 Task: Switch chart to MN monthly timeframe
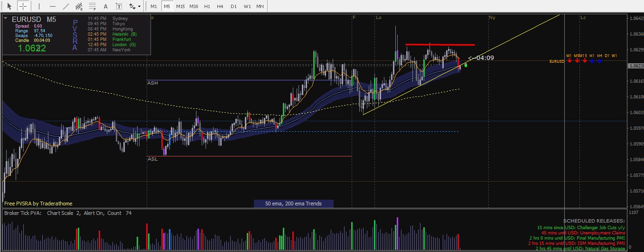pyautogui.click(x=260, y=7)
